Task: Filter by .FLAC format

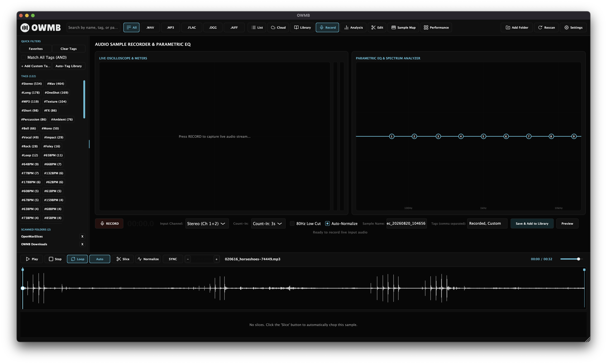Action: click(x=192, y=27)
